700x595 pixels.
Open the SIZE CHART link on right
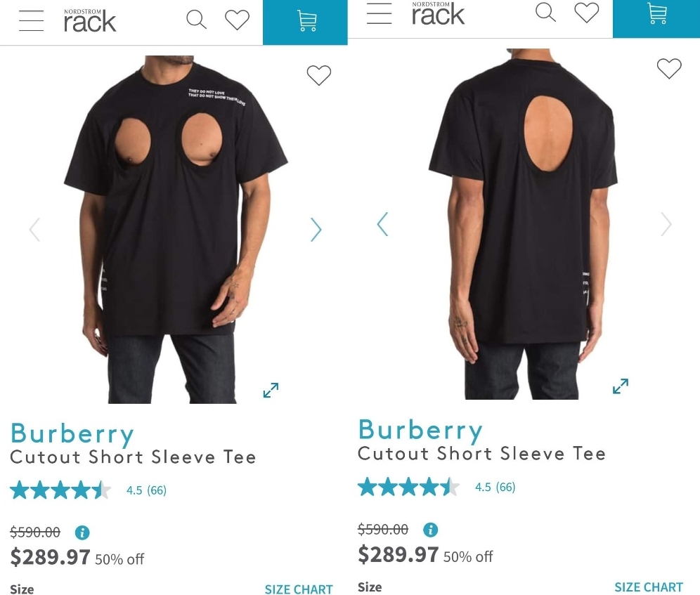click(x=649, y=587)
